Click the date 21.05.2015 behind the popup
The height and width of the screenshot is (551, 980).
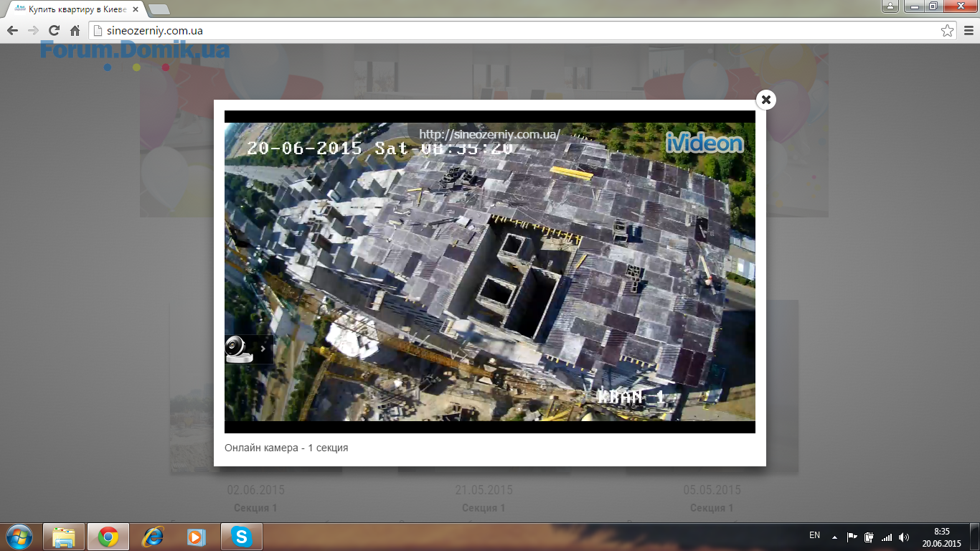[484, 490]
